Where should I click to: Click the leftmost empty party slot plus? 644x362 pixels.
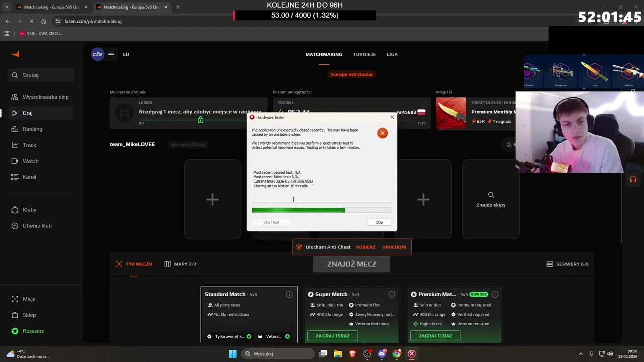click(x=212, y=200)
